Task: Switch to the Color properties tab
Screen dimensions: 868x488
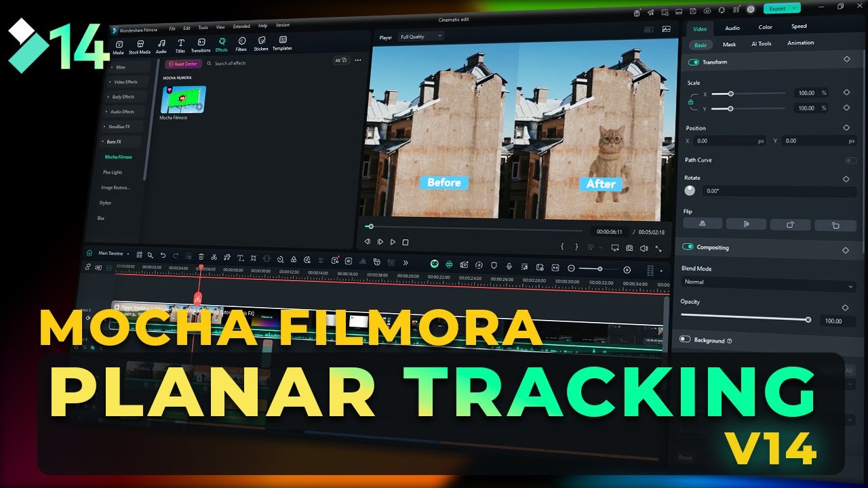Action: (765, 27)
